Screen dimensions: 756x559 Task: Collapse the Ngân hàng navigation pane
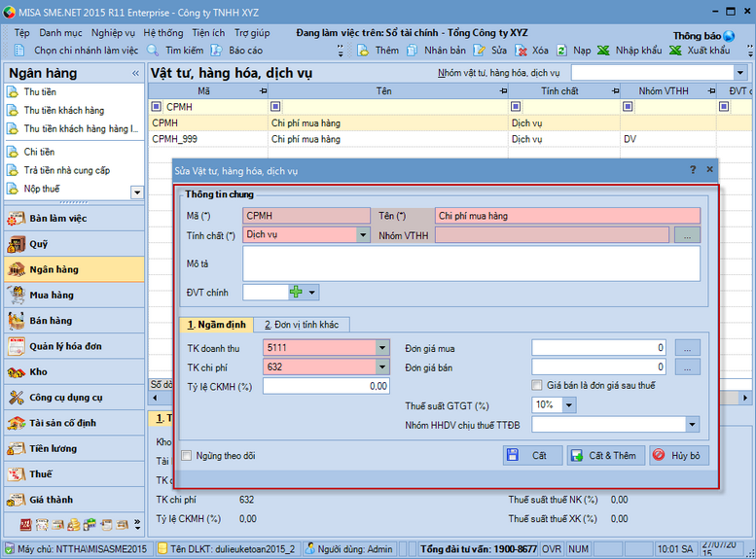[135, 73]
